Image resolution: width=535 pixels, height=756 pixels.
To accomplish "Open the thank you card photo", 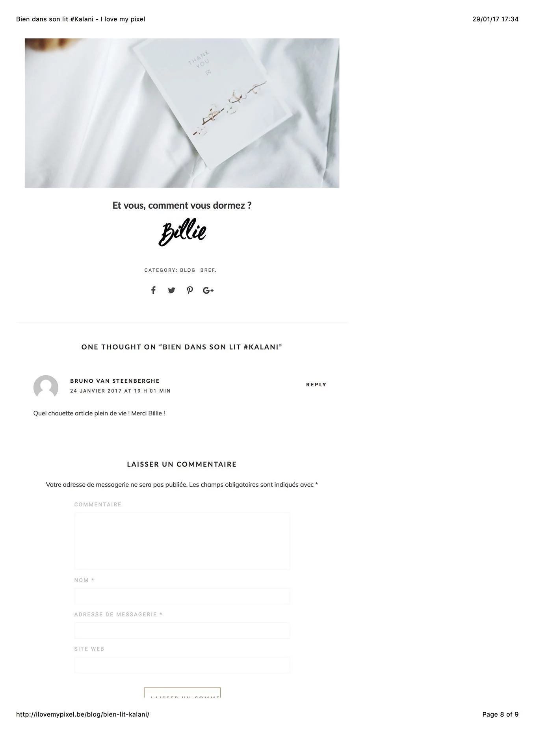I will coord(182,113).
